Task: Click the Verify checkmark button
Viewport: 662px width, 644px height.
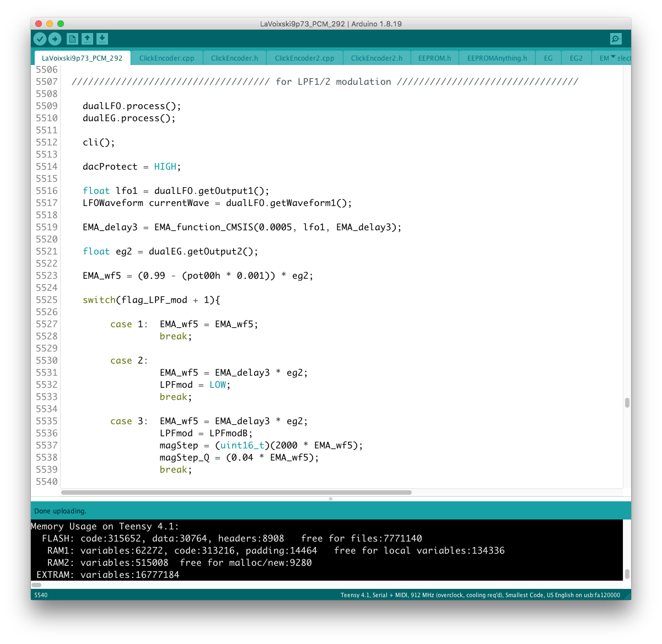Action: [40, 39]
